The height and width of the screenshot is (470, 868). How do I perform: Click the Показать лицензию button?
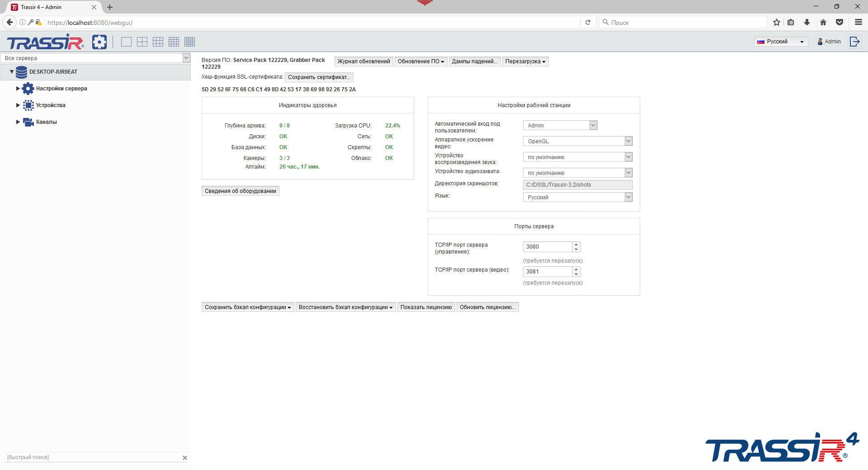(x=426, y=307)
